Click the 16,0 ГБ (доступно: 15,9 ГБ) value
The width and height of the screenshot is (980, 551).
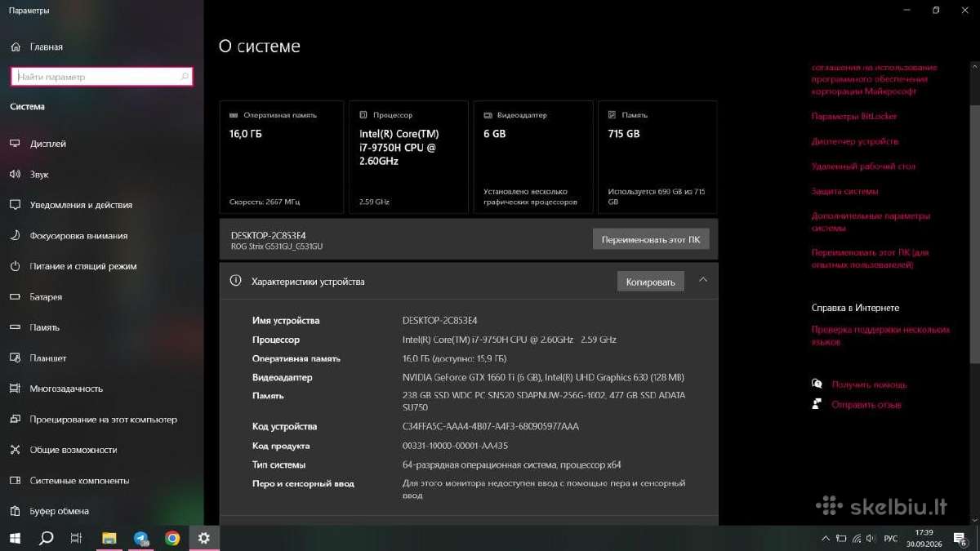click(454, 358)
